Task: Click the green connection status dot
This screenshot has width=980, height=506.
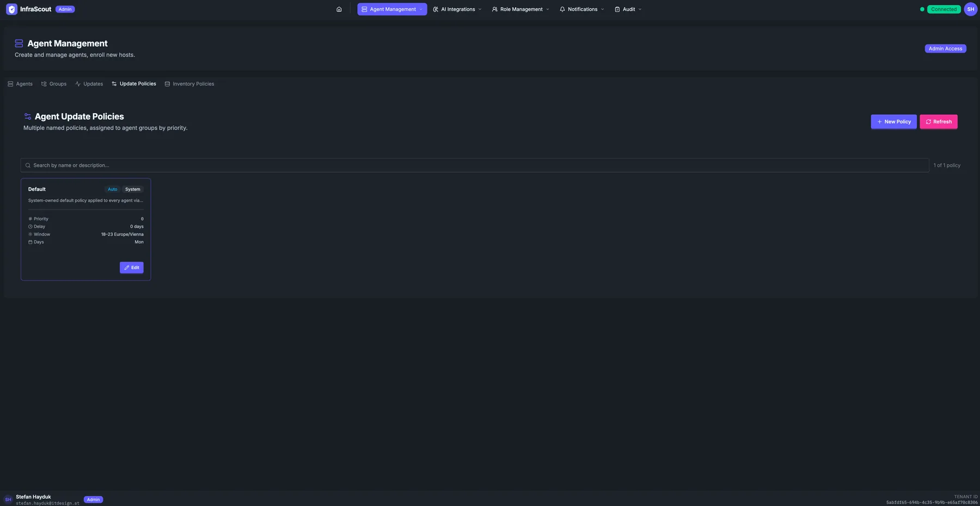Action: coord(922,9)
